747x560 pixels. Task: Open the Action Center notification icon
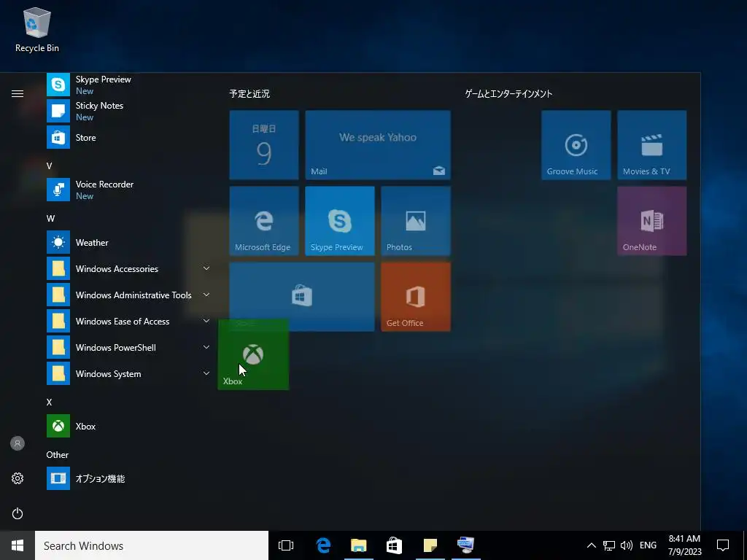[x=723, y=545]
